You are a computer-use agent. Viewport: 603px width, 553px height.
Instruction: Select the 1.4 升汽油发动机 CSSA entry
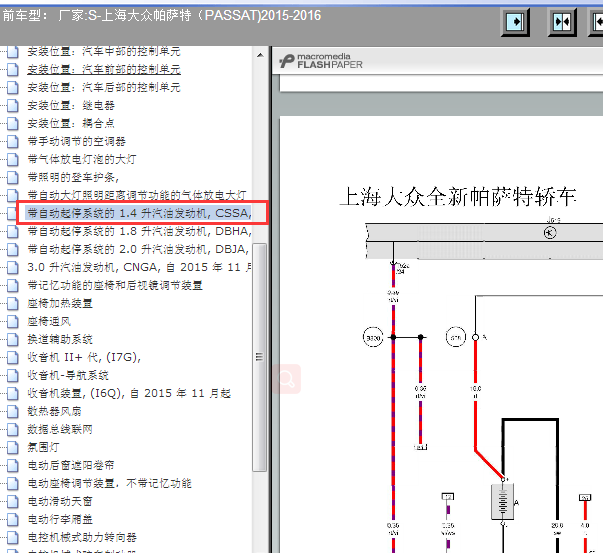(139, 213)
